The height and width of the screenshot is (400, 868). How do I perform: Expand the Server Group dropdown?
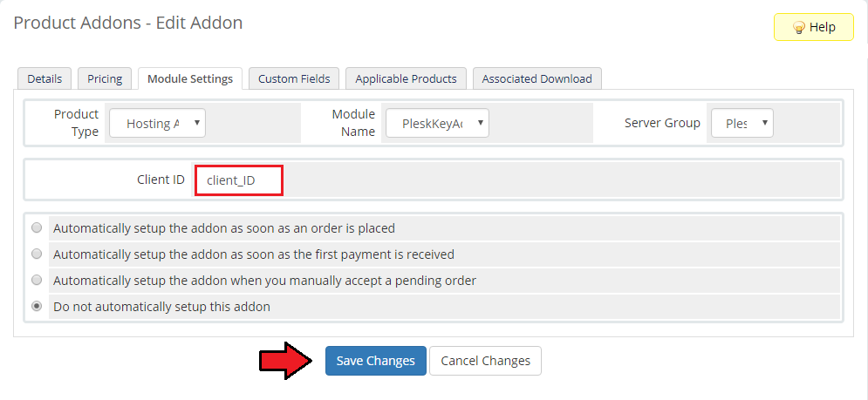coord(742,124)
